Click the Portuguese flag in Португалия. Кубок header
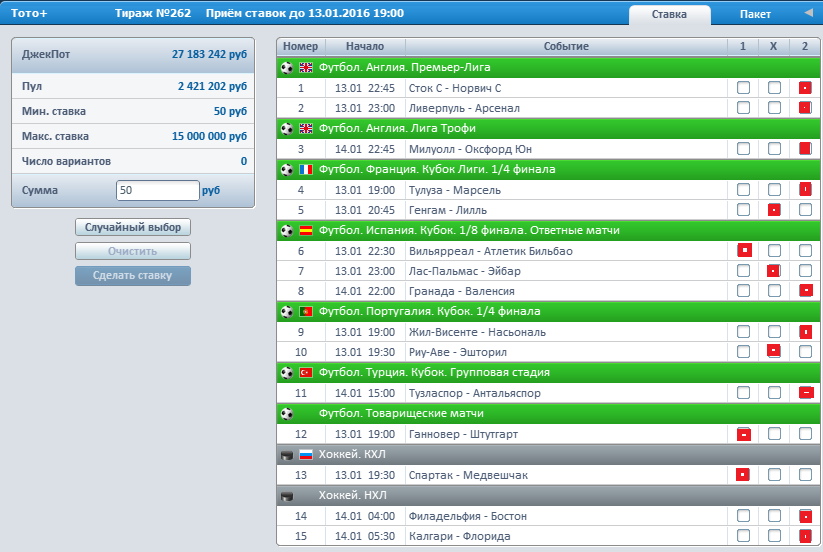The width and height of the screenshot is (823, 552). 305,312
